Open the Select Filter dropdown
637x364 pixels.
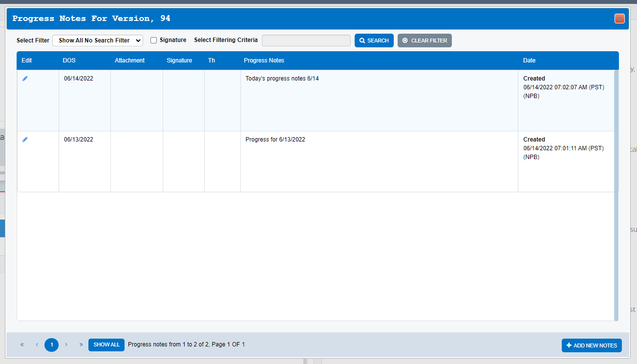[x=98, y=40]
